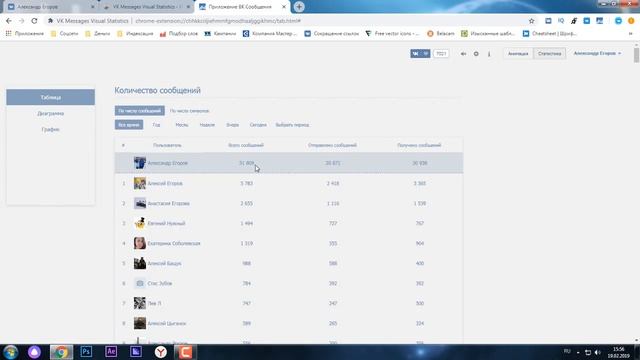
Task: Click the page vertical scrollbar thumb
Action: [636, 55]
